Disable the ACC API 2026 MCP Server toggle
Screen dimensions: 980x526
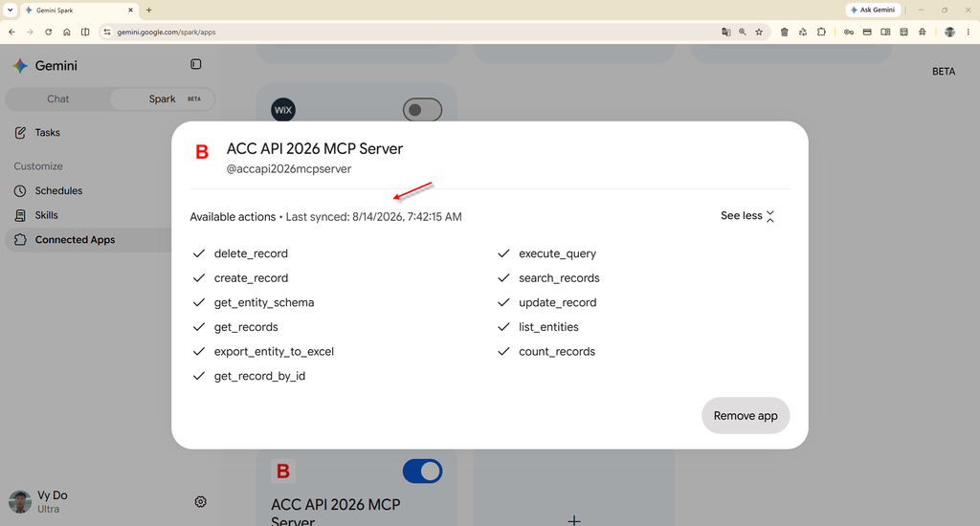coord(422,471)
